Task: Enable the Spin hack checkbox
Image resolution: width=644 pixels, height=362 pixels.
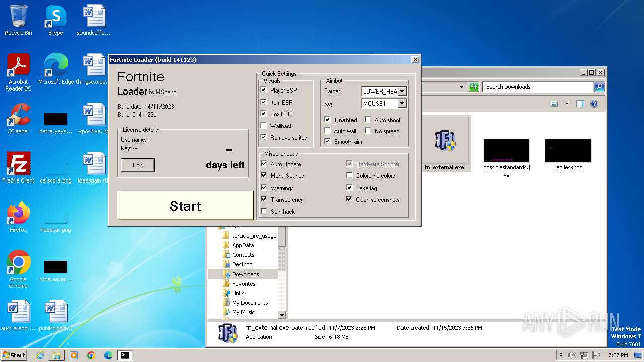Action: tap(264, 211)
